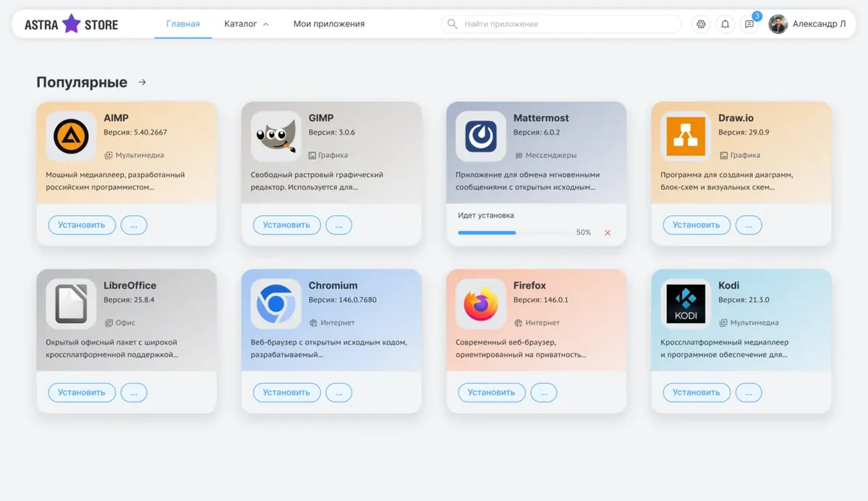This screenshot has width=868, height=501.
Task: Open more options for Chromium
Action: 339,392
